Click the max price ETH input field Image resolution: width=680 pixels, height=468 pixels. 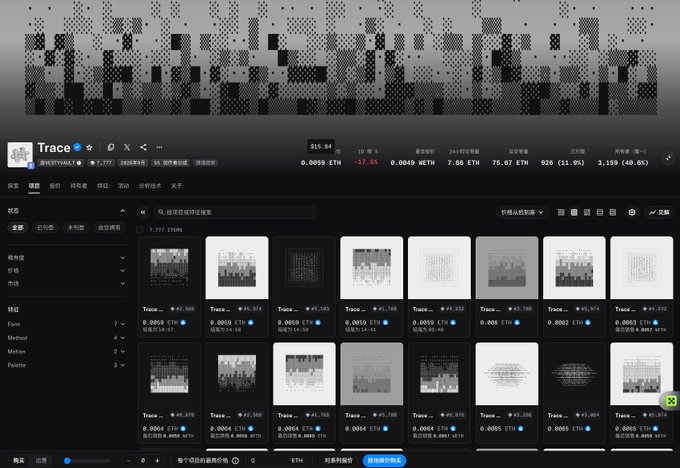click(276, 461)
